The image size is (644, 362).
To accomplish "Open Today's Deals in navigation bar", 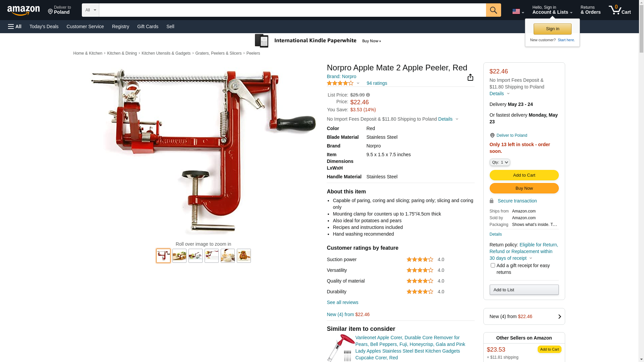I will [44, 26].
